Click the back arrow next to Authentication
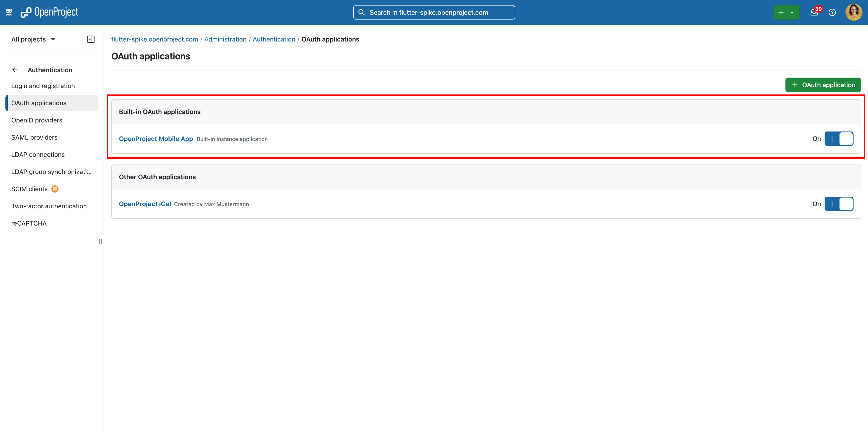 [14, 70]
